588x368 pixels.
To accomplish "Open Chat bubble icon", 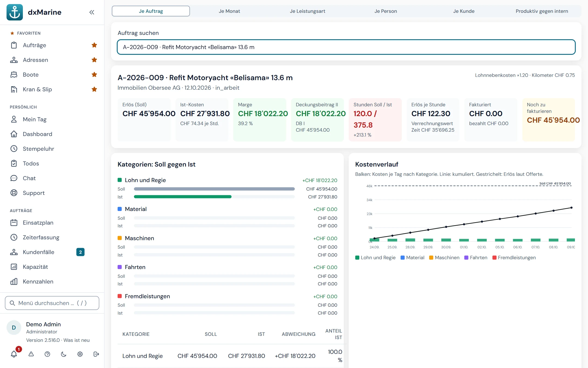I will (x=14, y=178).
